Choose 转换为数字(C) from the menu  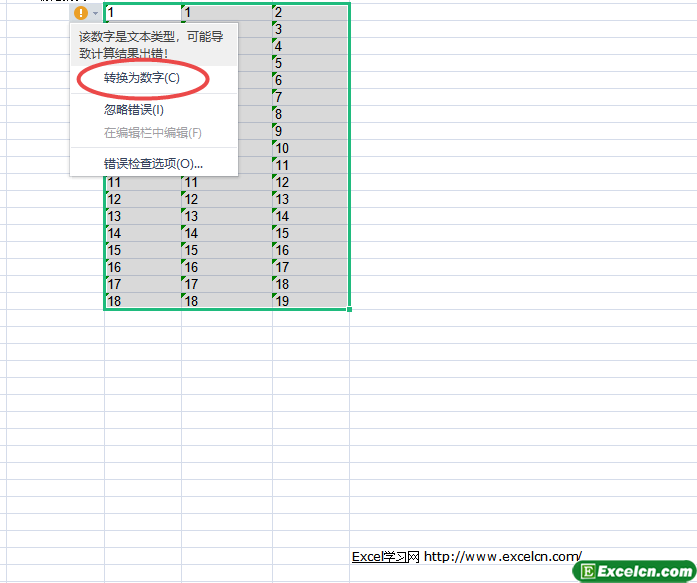pos(142,78)
